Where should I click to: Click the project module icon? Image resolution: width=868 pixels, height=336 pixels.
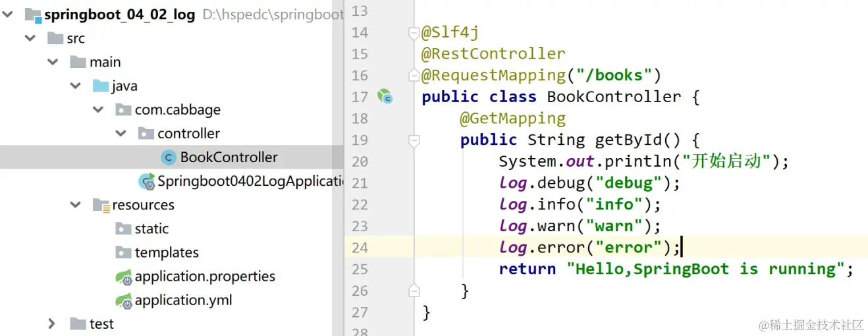[x=33, y=14]
